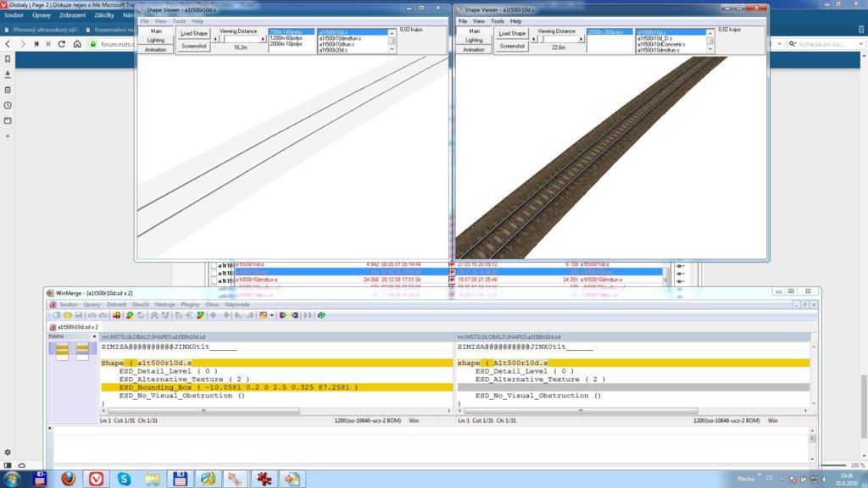
Task: Click left arrow of right viewer distance slider
Action: (x=534, y=39)
